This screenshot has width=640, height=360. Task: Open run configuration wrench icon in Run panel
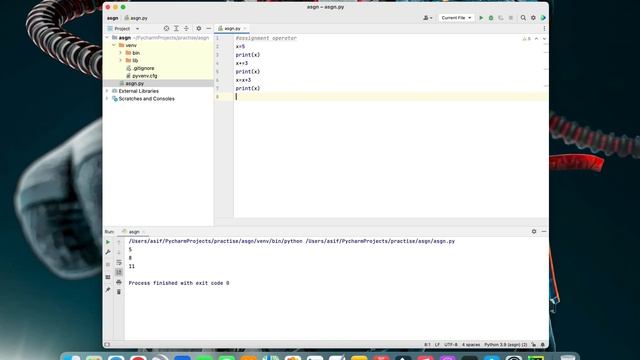(x=108, y=252)
